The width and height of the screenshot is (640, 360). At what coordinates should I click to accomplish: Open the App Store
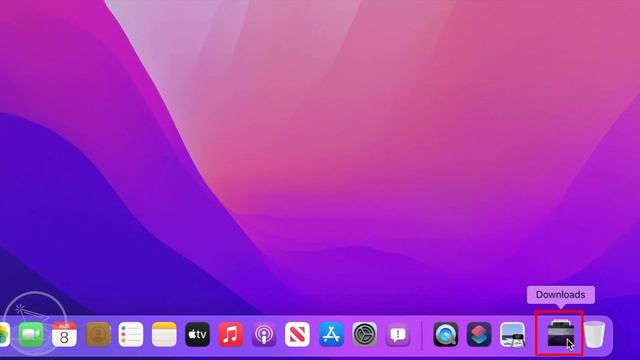pos(331,334)
